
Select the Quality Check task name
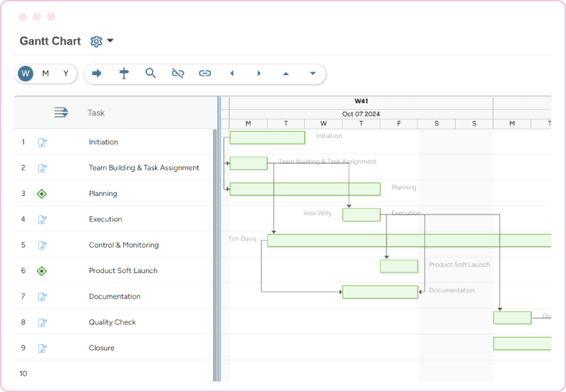click(x=112, y=323)
